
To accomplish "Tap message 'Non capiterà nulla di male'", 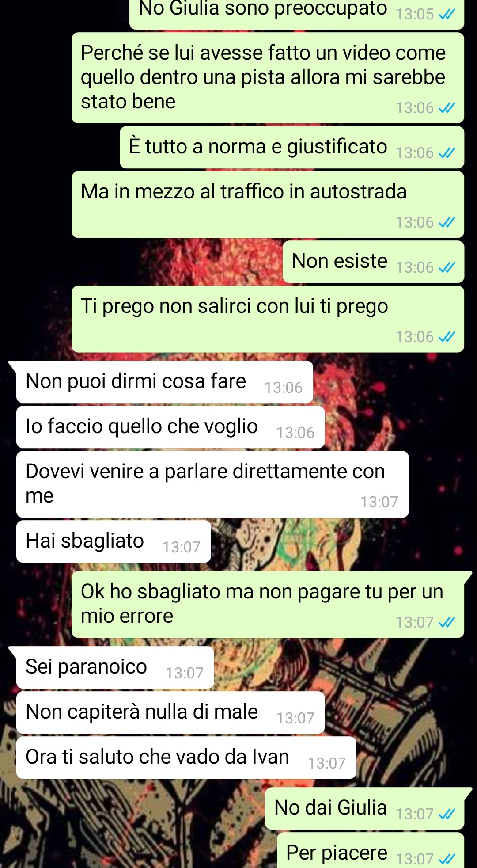I will pos(170,712).
